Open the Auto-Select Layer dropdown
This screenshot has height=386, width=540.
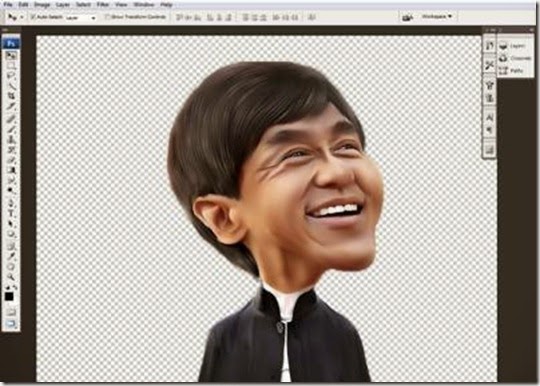[x=81, y=17]
